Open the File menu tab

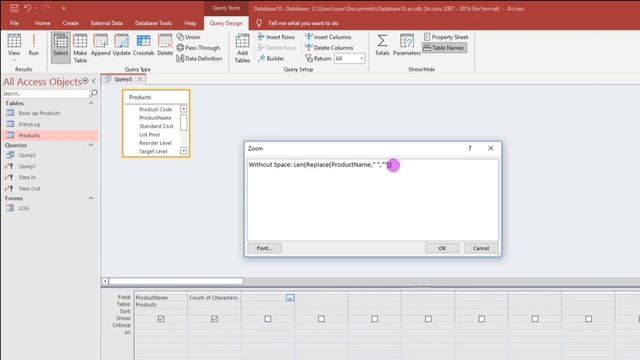click(14, 23)
